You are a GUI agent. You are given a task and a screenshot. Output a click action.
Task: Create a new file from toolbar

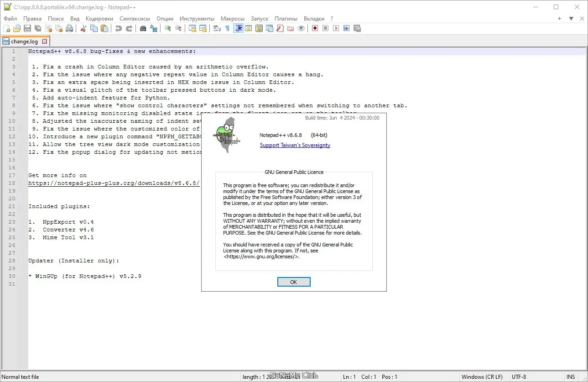click(7, 28)
